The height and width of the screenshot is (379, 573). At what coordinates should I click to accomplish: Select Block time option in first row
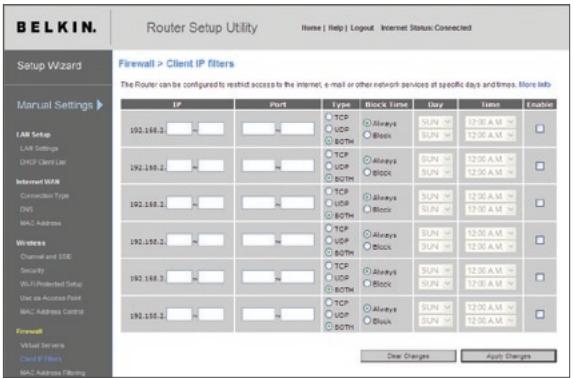point(367,135)
